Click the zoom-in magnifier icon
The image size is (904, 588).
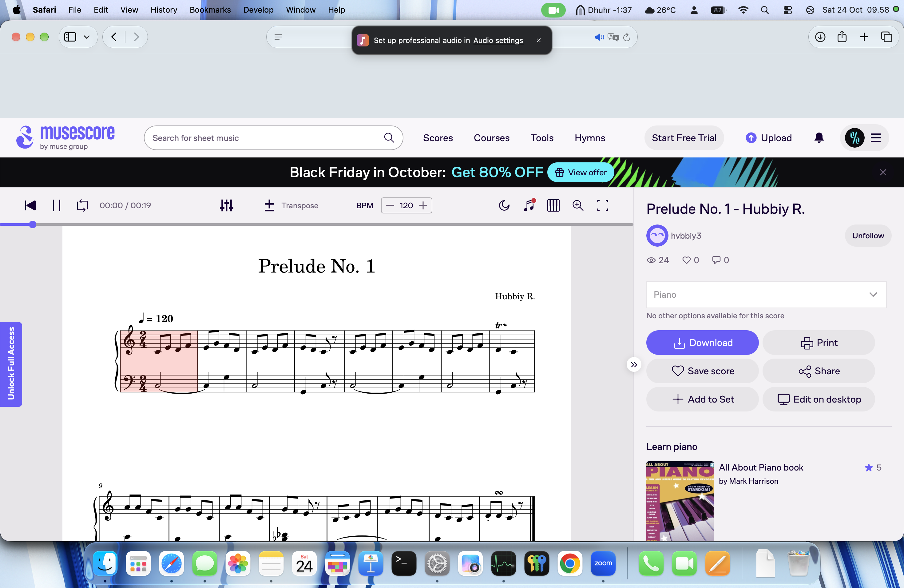[x=578, y=205]
